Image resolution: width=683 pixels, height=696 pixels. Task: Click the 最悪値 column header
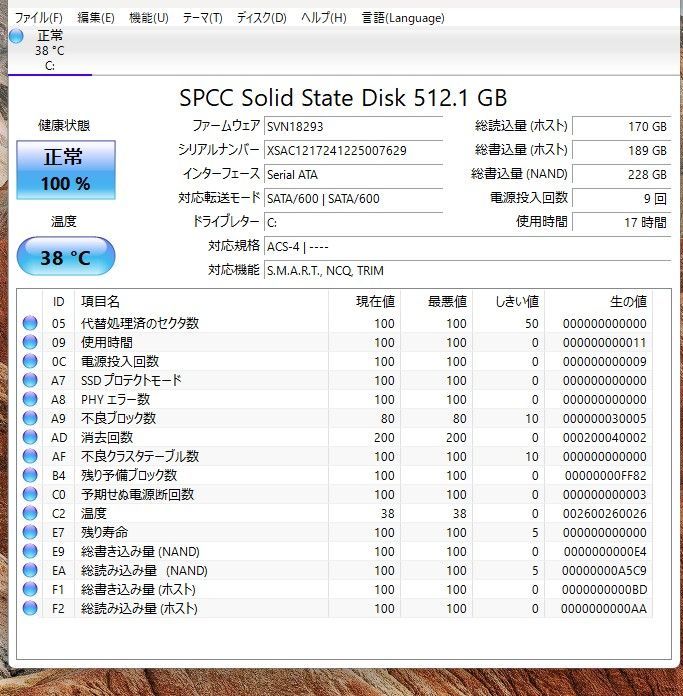(437, 302)
